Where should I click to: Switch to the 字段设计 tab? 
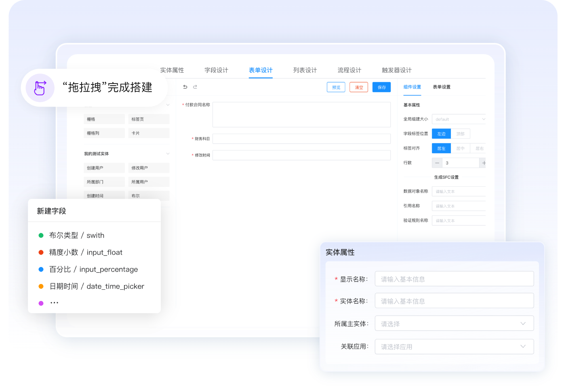pyautogui.click(x=216, y=70)
